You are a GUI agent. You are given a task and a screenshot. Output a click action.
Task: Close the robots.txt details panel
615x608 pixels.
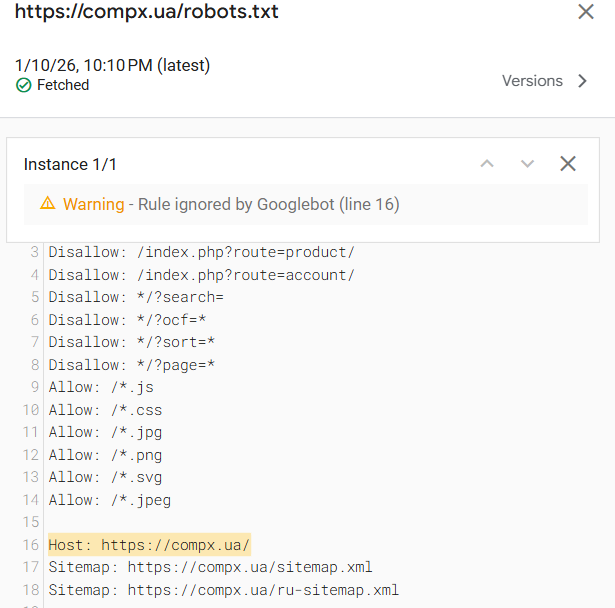click(586, 12)
